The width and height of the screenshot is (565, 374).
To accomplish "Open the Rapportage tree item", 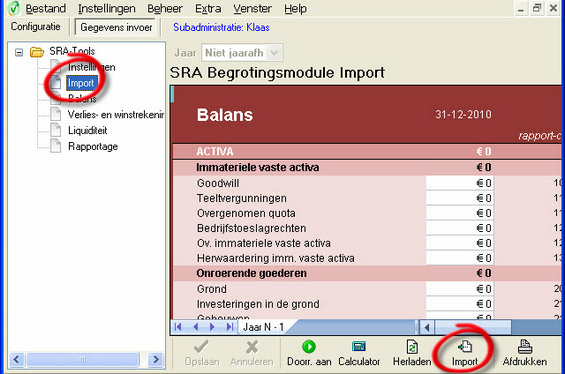I will [x=93, y=147].
